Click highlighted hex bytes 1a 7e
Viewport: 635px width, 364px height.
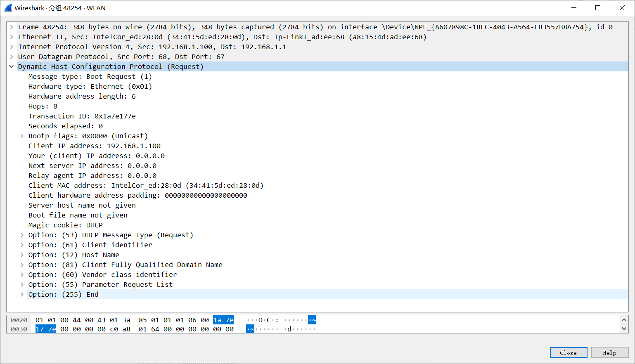[x=223, y=320]
